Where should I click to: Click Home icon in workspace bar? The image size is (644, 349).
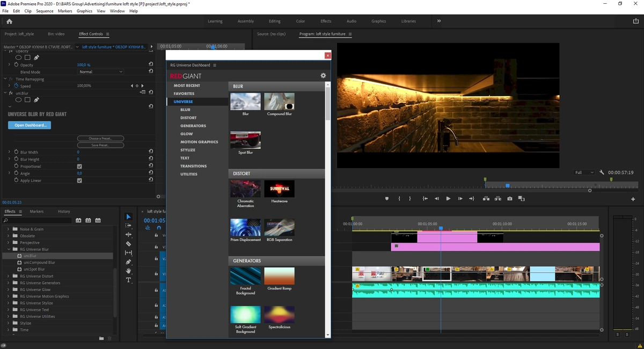pos(9,21)
